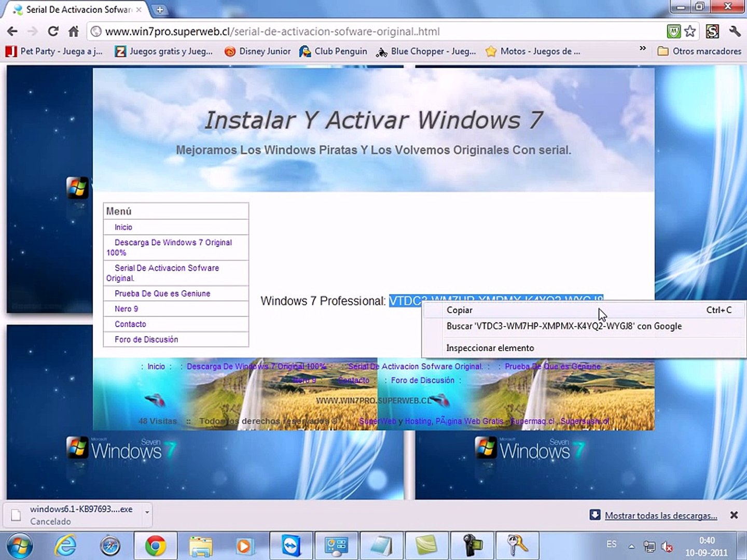Screen dimensions: 747x560
Task: Click the network tray icon
Action: click(x=649, y=546)
